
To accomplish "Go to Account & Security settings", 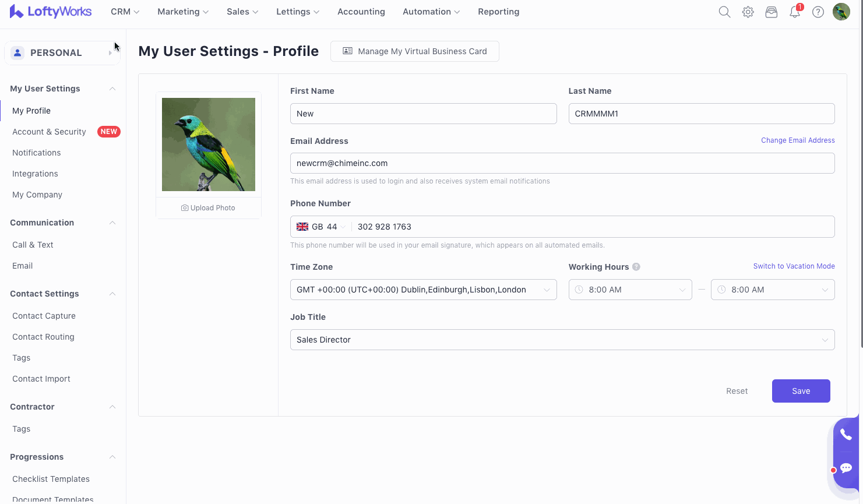I will [49, 132].
